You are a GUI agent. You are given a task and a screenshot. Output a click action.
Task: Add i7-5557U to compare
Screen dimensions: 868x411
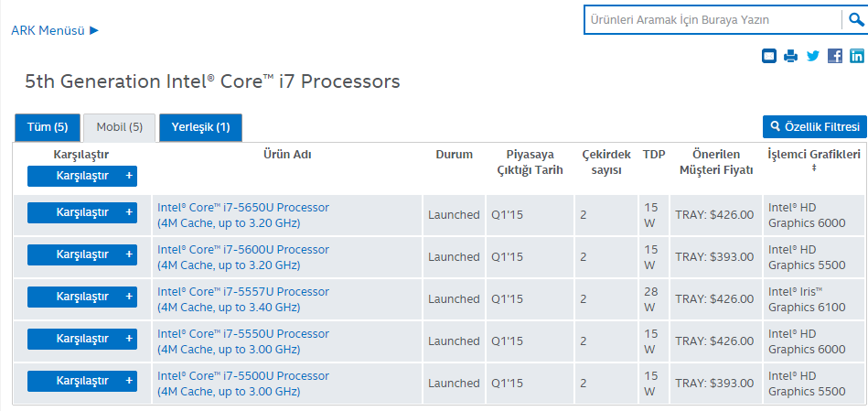point(82,297)
